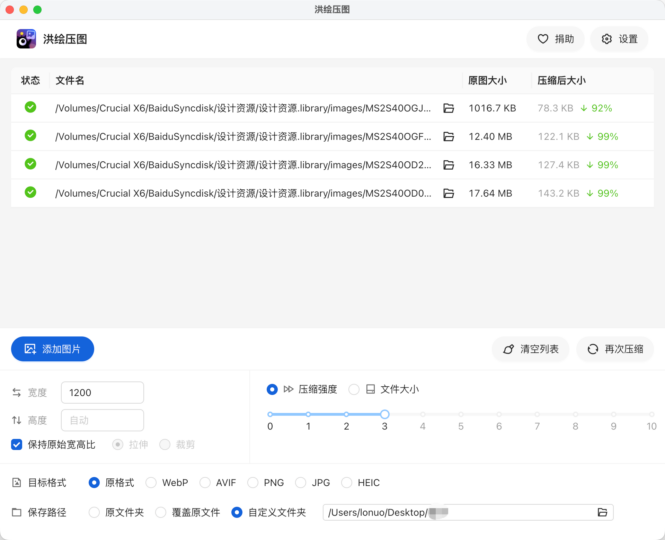665x540 pixels.
Task: Set compression slider to mark 5
Action: [461, 414]
